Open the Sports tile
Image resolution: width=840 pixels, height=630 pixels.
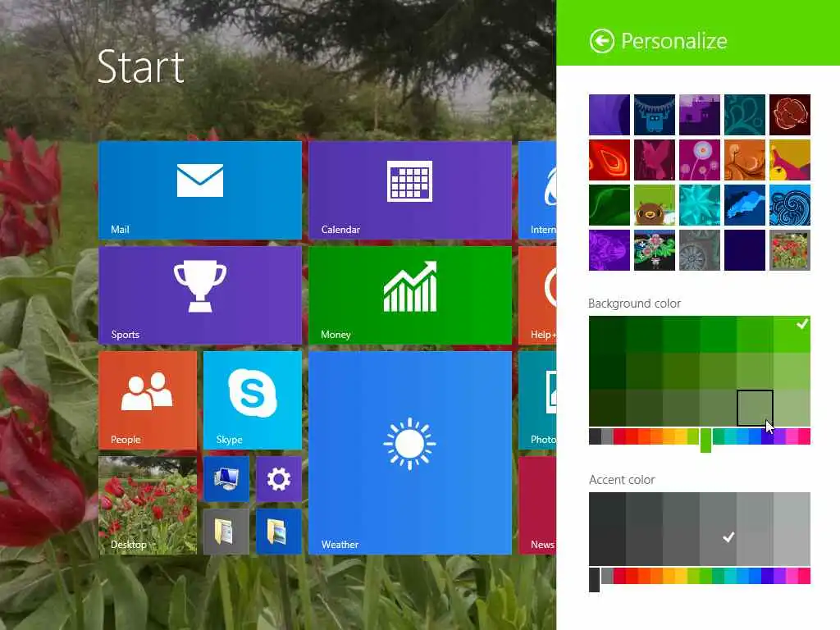200,294
